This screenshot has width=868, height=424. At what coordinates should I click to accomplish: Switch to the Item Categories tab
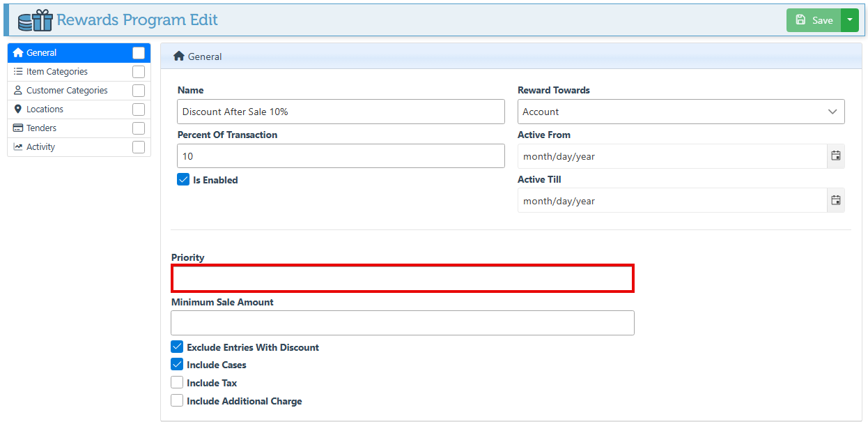57,72
